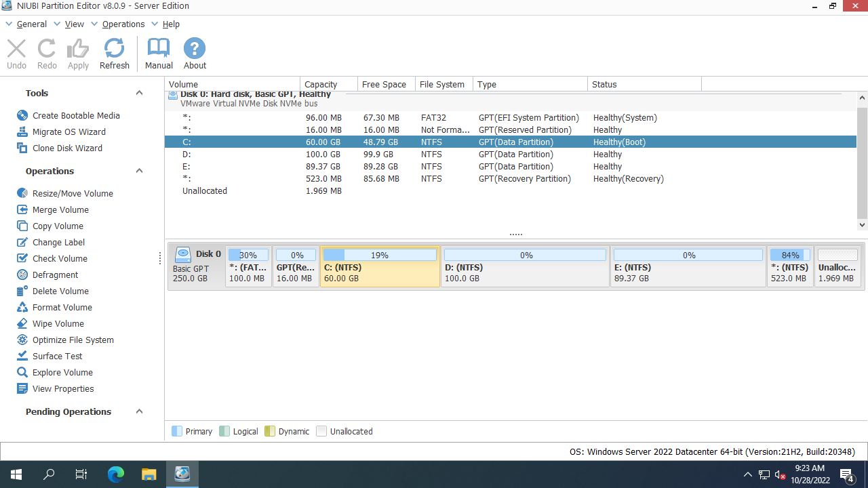Launch Create Bootable Media tool
This screenshot has width=868, height=488.
[75, 116]
